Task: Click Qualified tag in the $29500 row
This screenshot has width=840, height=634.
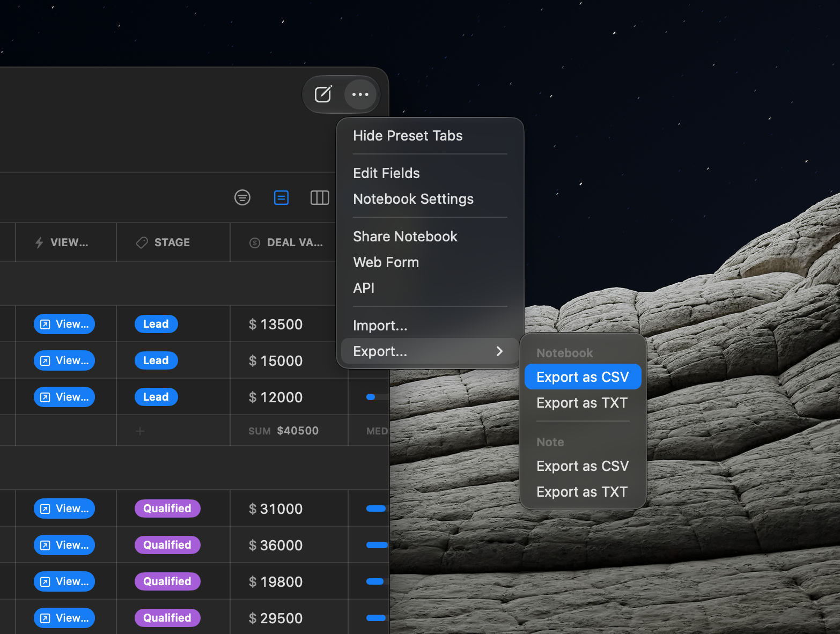Action: (x=167, y=618)
